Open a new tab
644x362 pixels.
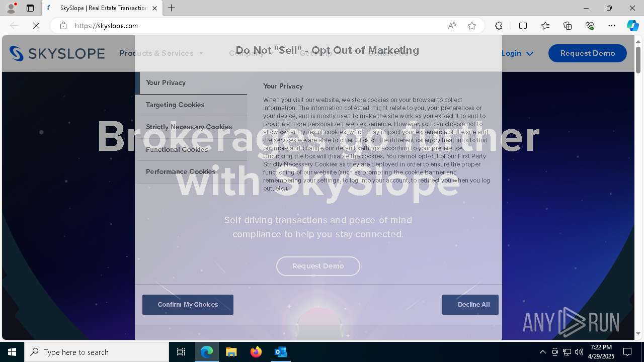coord(172,8)
